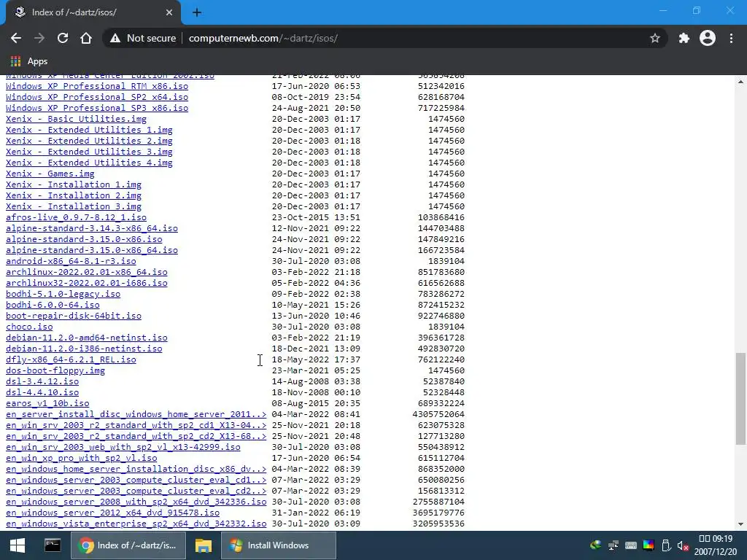Click the Not secure warning icon
Viewport: 747px width, 560px height.
pyautogui.click(x=115, y=38)
